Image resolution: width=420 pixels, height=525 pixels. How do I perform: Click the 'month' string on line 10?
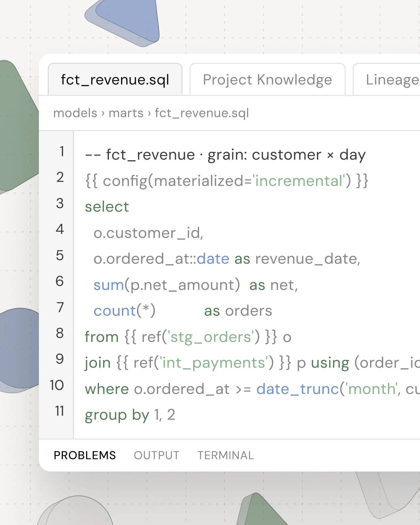point(372,389)
